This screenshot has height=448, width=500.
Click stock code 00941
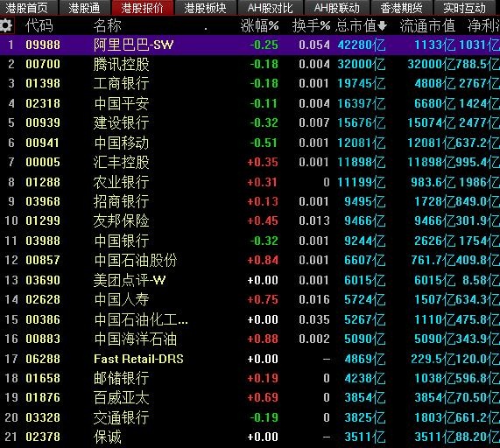tap(43, 143)
